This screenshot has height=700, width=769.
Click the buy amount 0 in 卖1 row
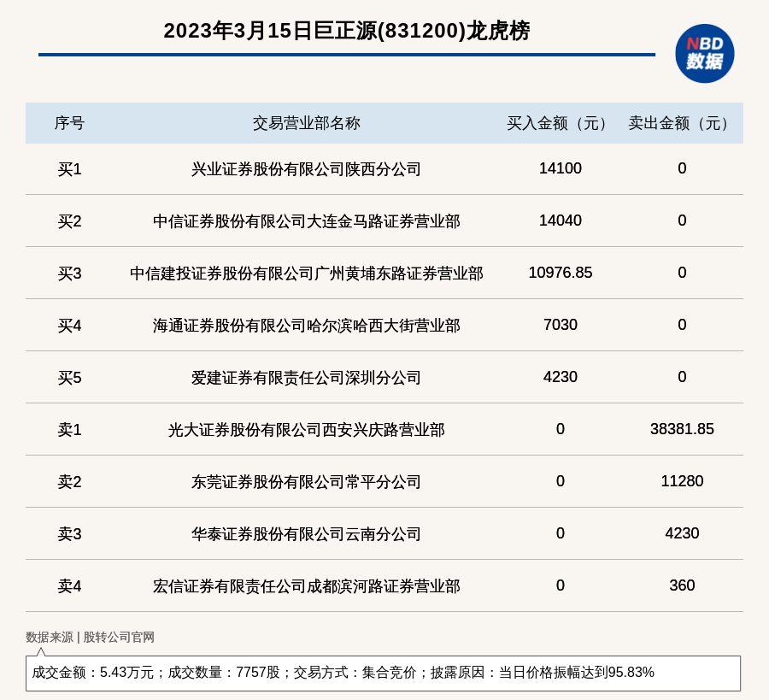tap(560, 429)
